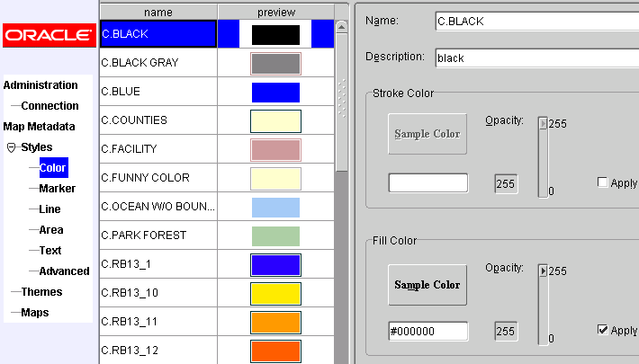Click the C.FUNNY COLOR swatch
639x364 pixels.
click(275, 179)
